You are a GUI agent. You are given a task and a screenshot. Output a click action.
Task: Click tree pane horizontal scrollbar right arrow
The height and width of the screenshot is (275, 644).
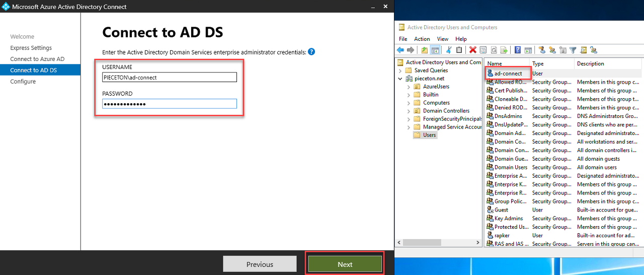[478, 243]
